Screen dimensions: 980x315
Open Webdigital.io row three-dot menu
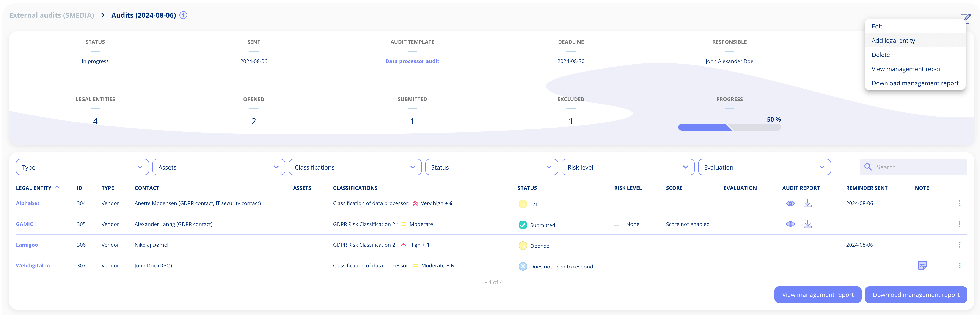(959, 266)
